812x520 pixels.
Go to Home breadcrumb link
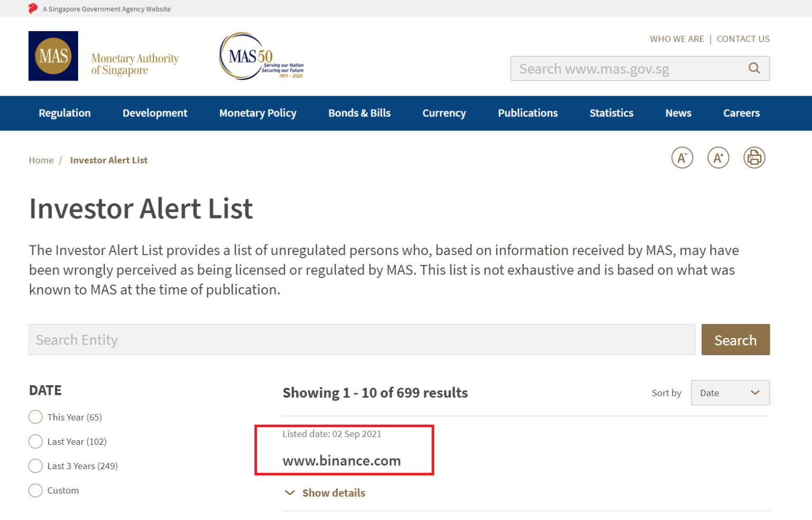tap(41, 160)
